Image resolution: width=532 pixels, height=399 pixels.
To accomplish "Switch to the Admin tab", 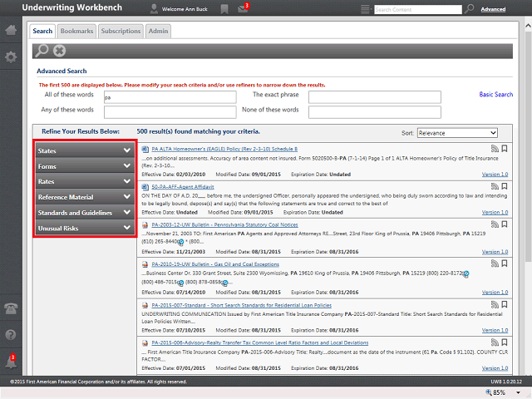I will click(x=158, y=32).
